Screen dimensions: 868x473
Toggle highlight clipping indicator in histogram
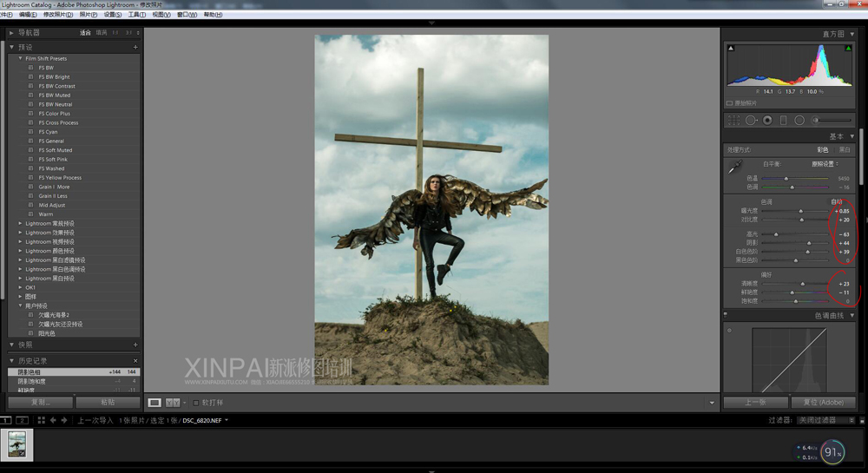coord(848,48)
